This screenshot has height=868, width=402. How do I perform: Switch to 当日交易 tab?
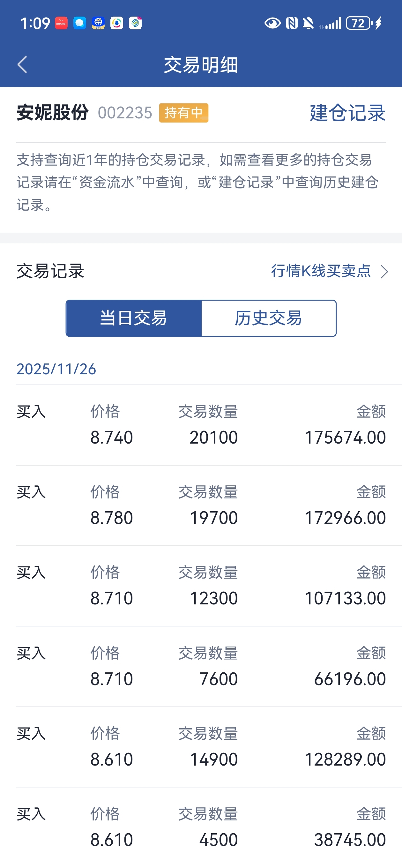click(x=134, y=318)
